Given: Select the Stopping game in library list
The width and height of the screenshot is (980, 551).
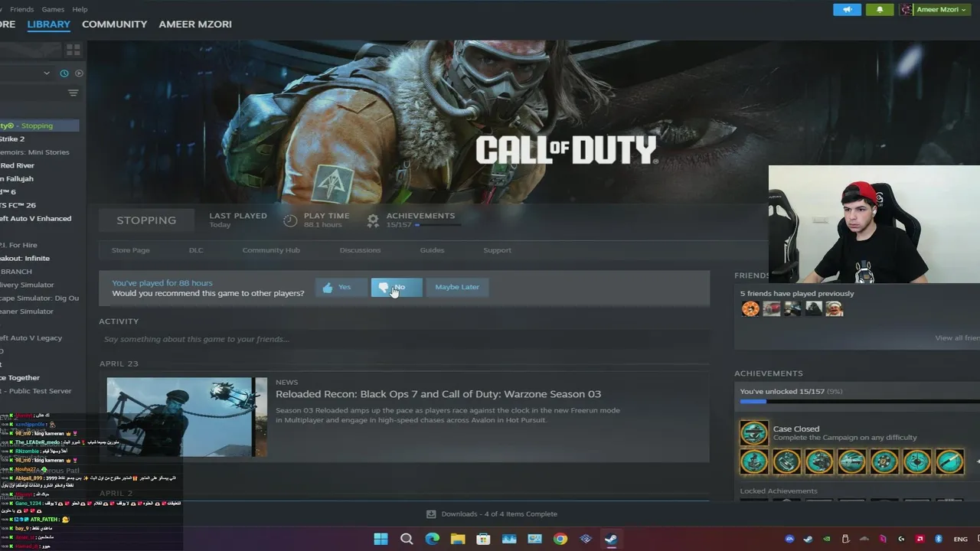Looking at the screenshot, I should 39,126.
